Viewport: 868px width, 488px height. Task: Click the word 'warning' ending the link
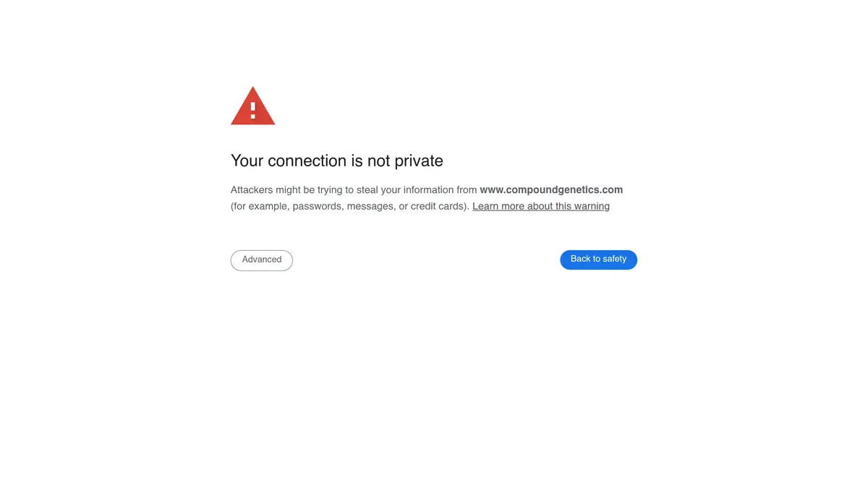point(592,207)
